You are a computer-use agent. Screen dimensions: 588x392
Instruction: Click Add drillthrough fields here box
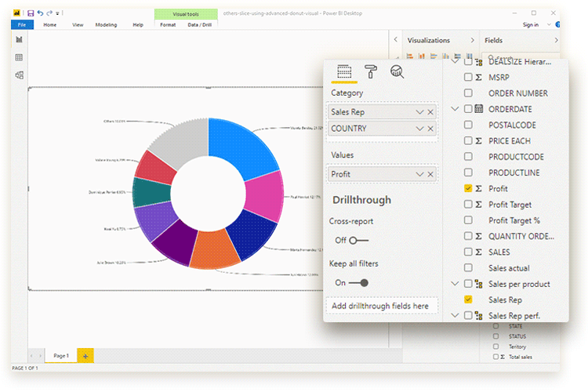382,306
